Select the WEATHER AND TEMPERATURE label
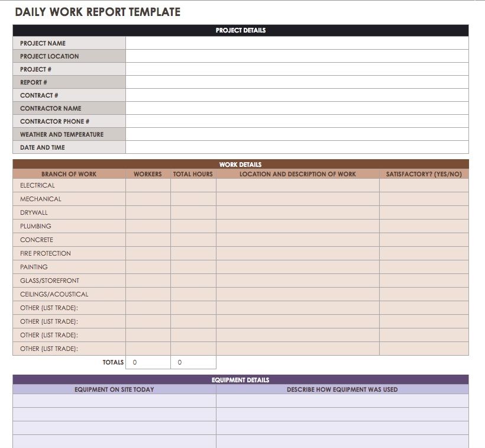This screenshot has width=485, height=448. point(62,134)
